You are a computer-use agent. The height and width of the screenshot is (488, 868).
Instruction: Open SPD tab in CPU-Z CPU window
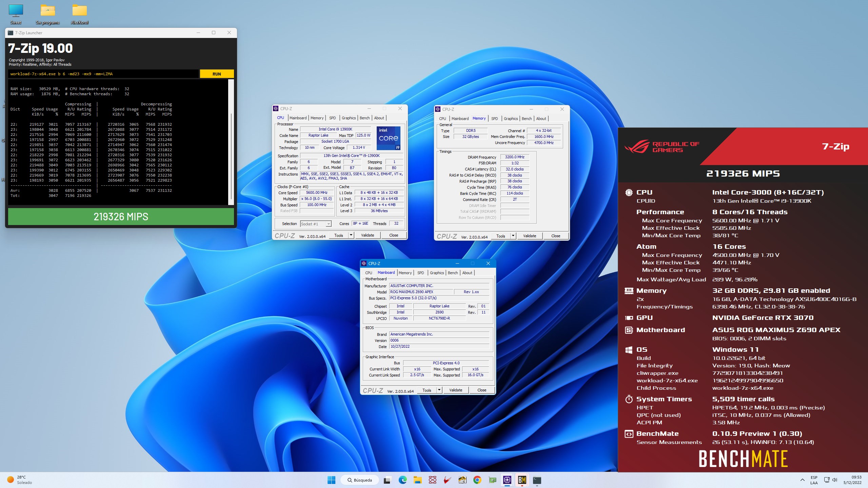[332, 118]
